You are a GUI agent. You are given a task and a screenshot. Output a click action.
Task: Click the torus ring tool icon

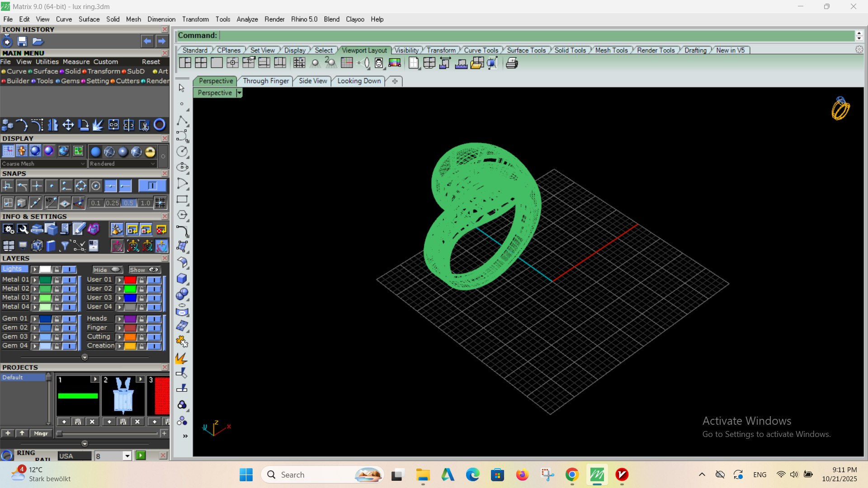tap(160, 125)
